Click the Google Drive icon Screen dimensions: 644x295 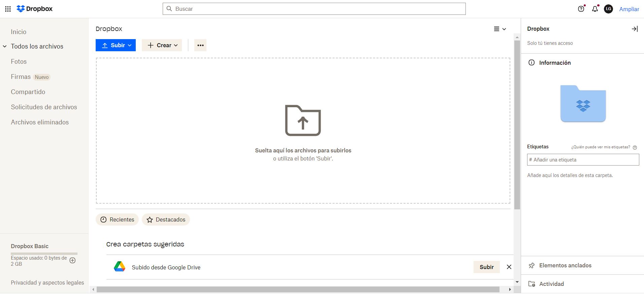point(120,267)
